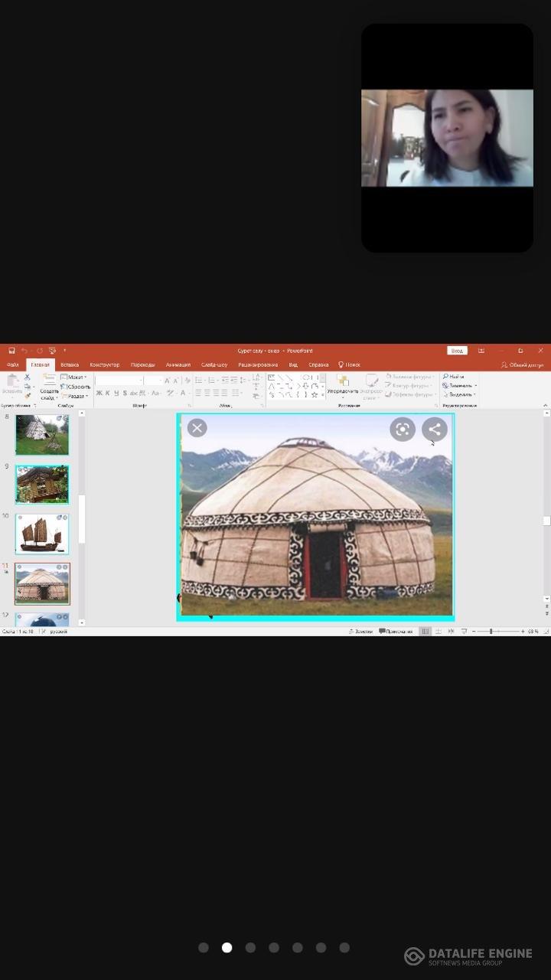This screenshot has height=980, width=551.
Task: Switch to the Transitions (Переходы) tab
Action: point(142,364)
